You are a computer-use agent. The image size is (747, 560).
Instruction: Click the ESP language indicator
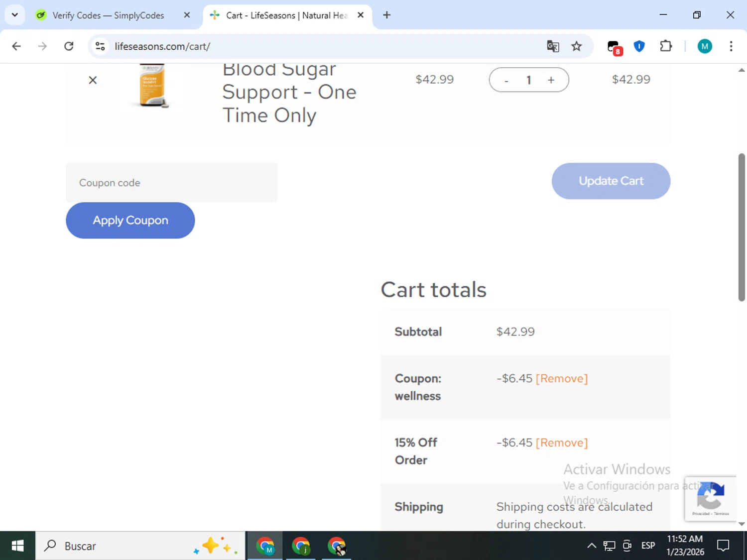648,546
